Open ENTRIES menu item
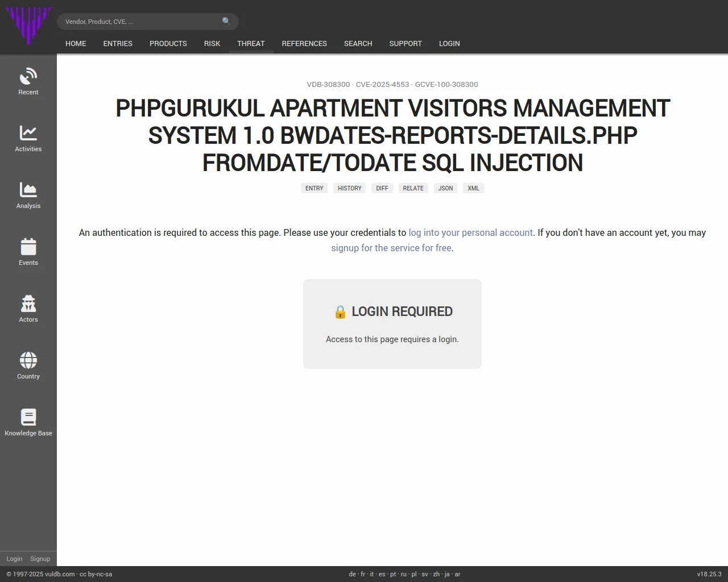 (x=118, y=44)
